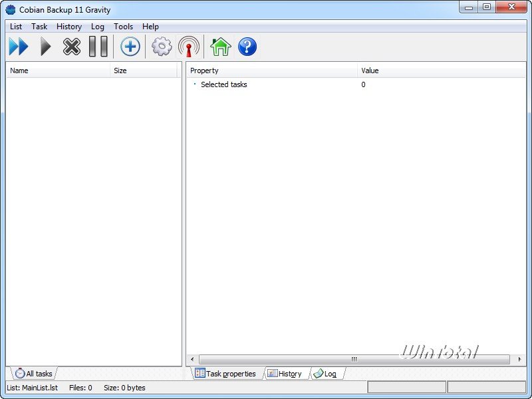Click the red antenna toolbar icon
The width and height of the screenshot is (532, 399).
coord(189,47)
